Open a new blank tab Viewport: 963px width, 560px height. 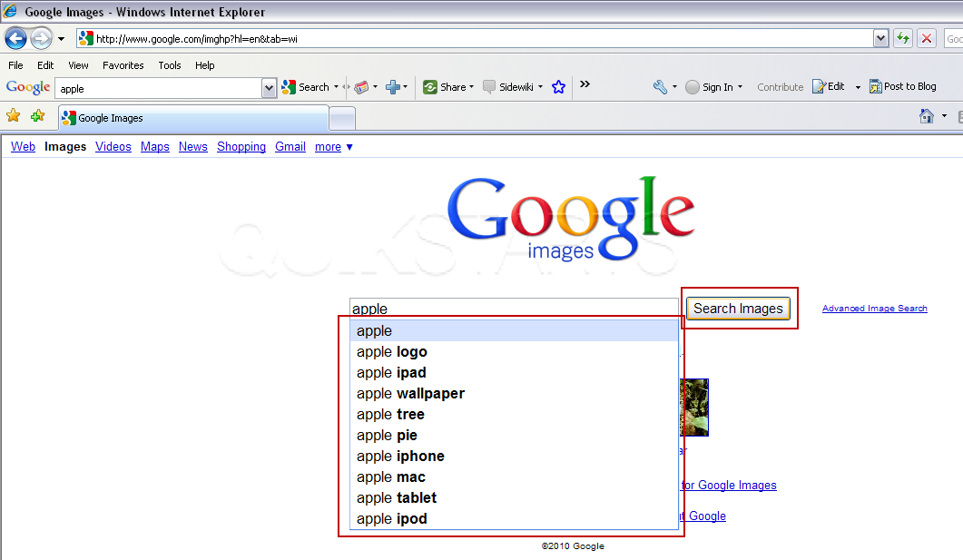[x=342, y=119]
